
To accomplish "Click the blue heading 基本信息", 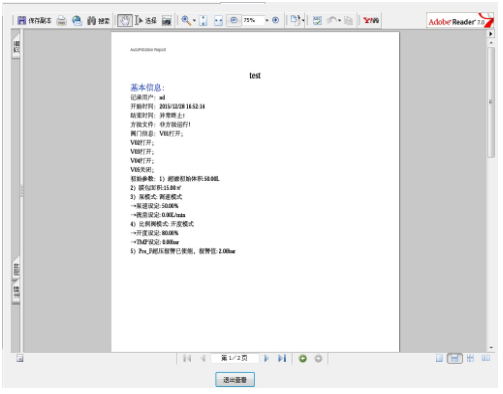I will pos(147,88).
